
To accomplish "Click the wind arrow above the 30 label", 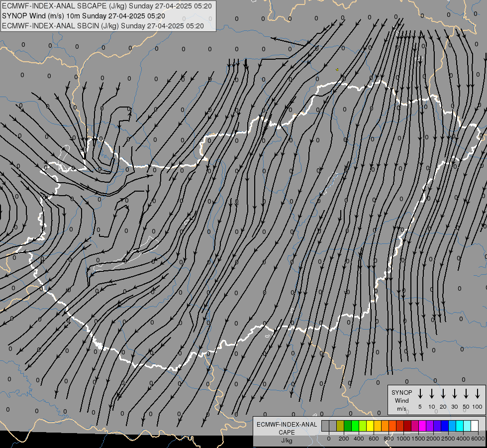I will (x=454, y=394).
